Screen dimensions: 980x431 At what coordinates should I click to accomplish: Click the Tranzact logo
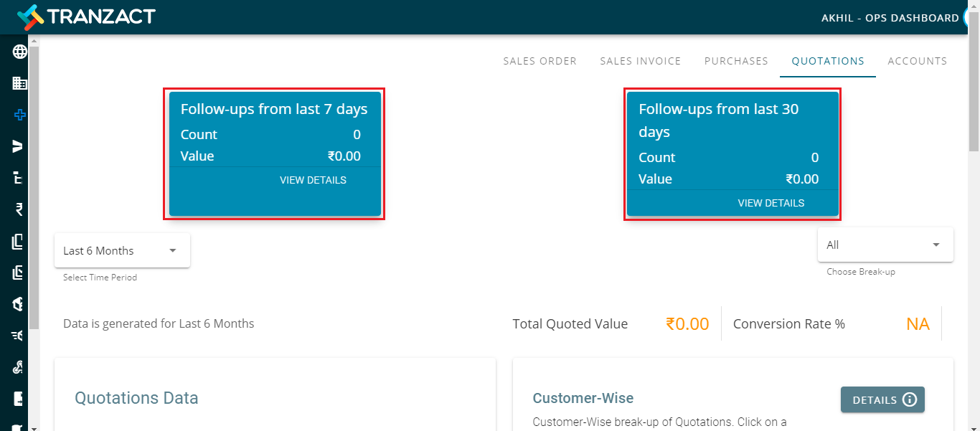tap(86, 16)
